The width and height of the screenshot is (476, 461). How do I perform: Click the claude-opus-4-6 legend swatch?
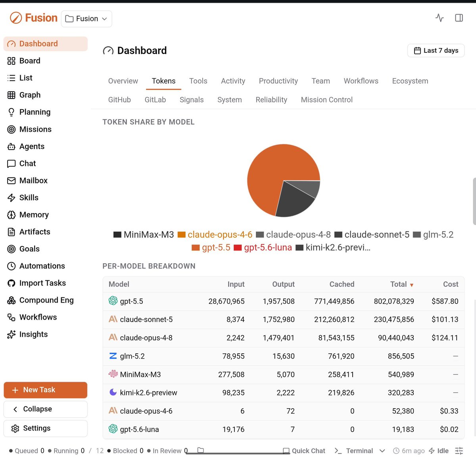click(182, 235)
